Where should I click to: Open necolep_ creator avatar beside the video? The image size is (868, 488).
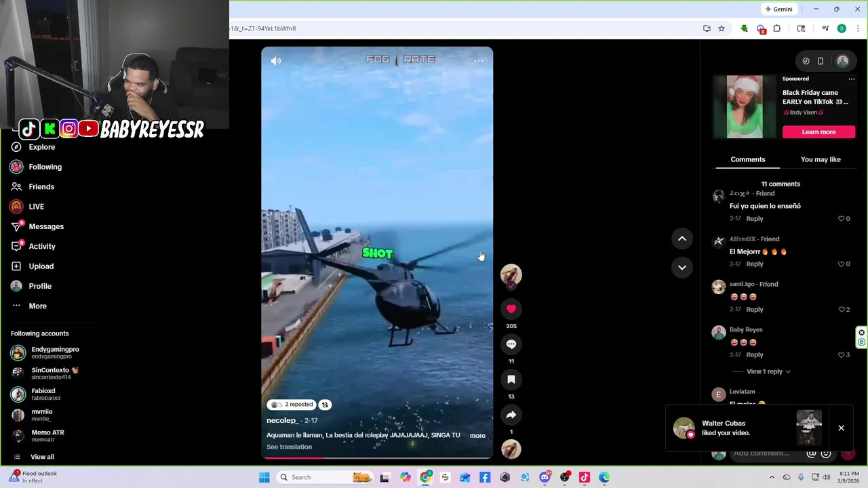click(511, 274)
